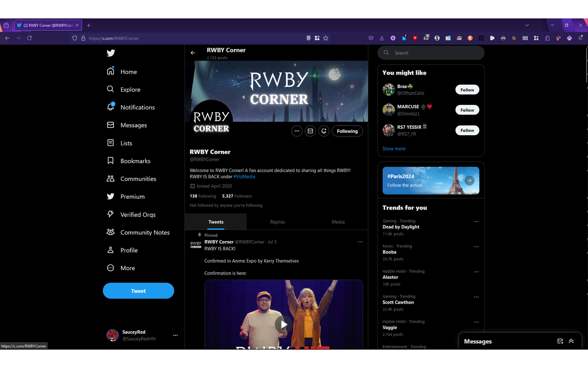Open the QR code icon in address bar
Viewport: 588px width, 368px height.
(317, 38)
